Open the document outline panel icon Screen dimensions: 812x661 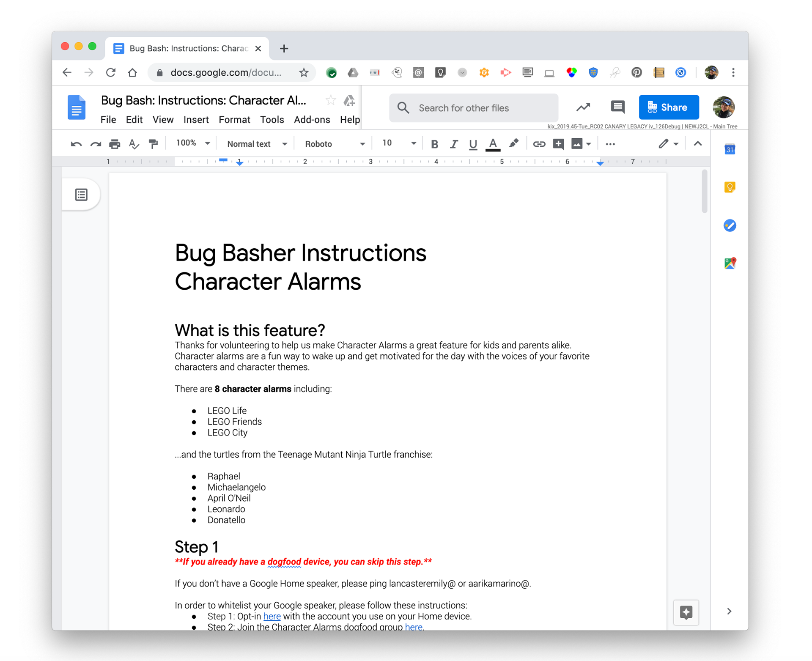tap(81, 195)
